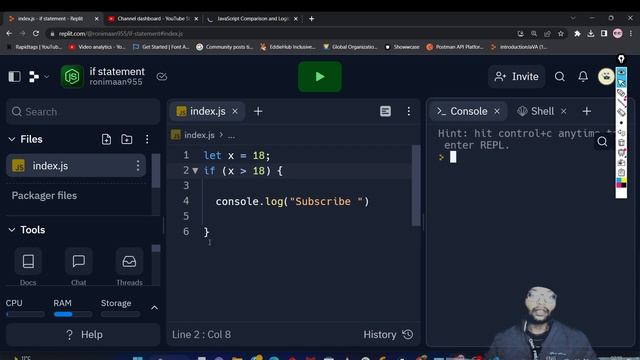Screen dimensions: 640x360
Task: Search within the console output
Action: (x=602, y=142)
